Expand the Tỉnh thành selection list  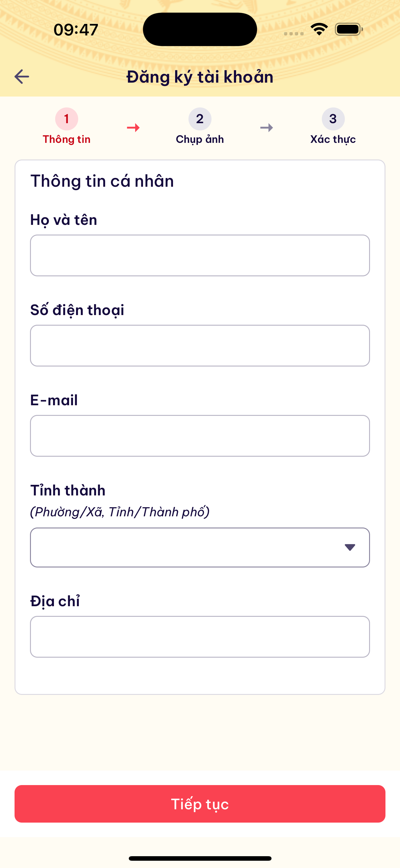click(x=200, y=547)
